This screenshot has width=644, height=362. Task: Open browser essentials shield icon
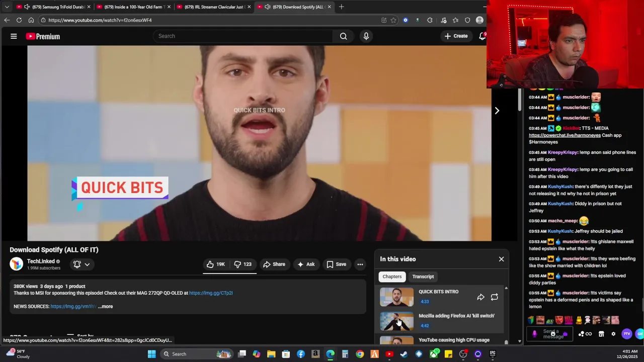pyautogui.click(x=467, y=20)
